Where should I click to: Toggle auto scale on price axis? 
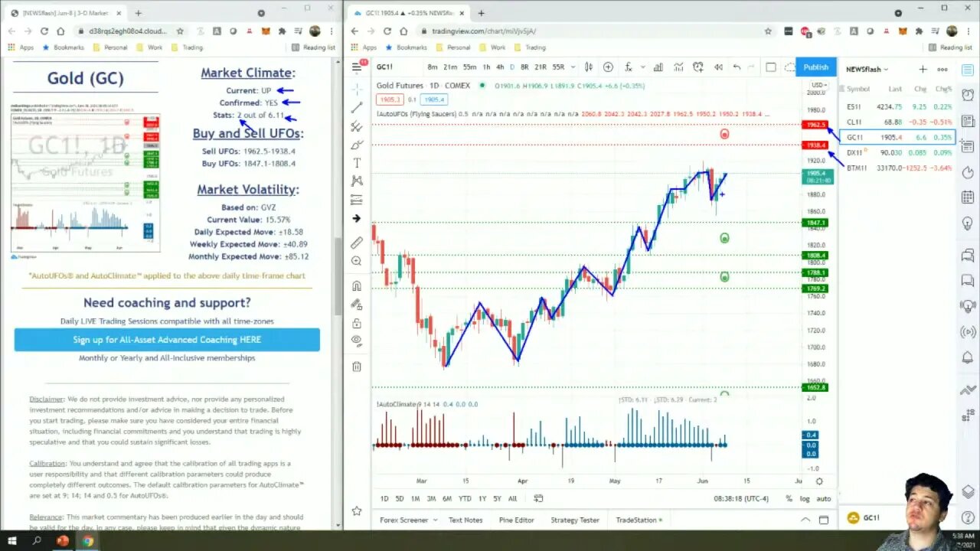[824, 499]
